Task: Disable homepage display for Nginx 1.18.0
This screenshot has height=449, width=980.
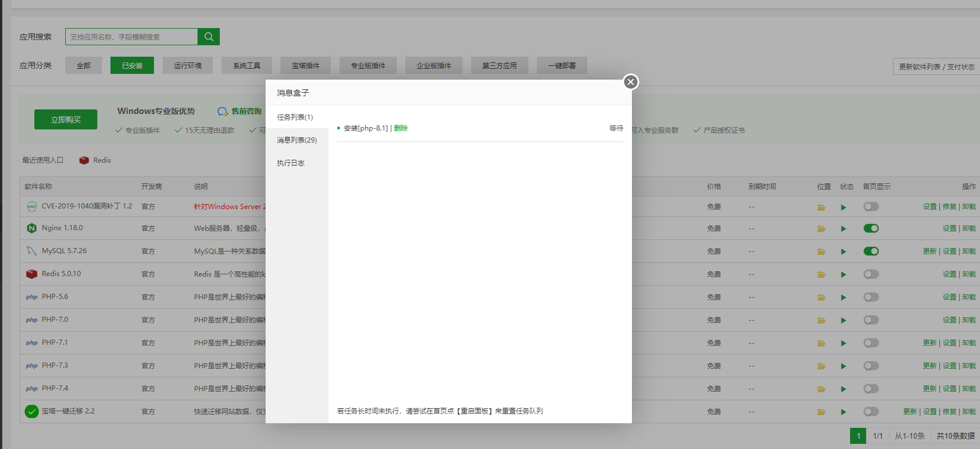Action: pos(871,228)
